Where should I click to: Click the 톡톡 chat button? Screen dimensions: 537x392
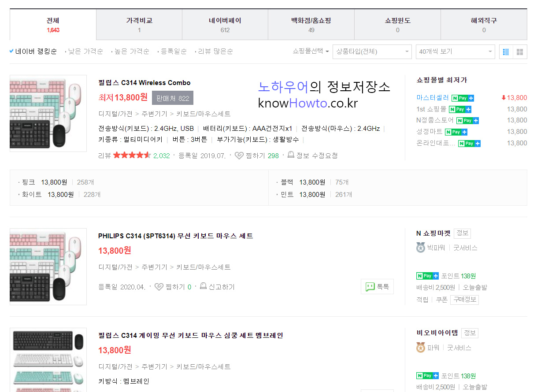(377, 286)
